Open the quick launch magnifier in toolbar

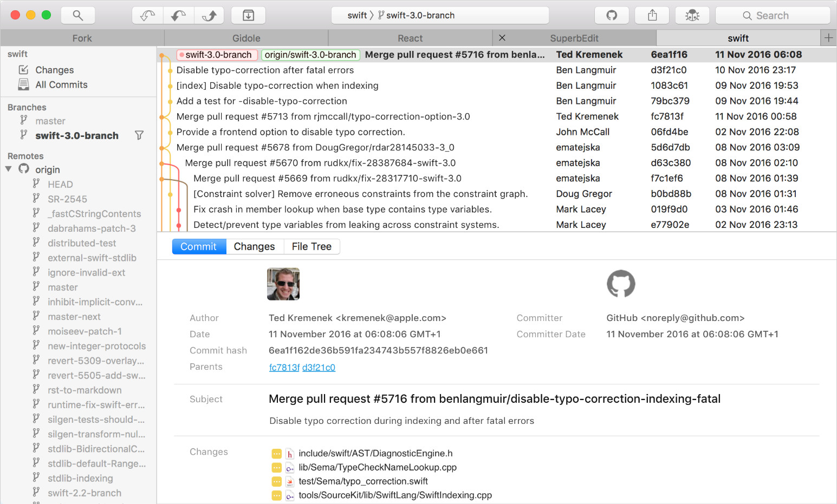(x=78, y=15)
